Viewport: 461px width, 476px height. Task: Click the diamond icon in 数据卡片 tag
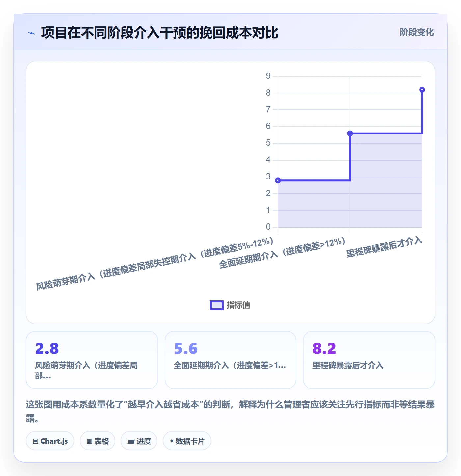[172, 441]
